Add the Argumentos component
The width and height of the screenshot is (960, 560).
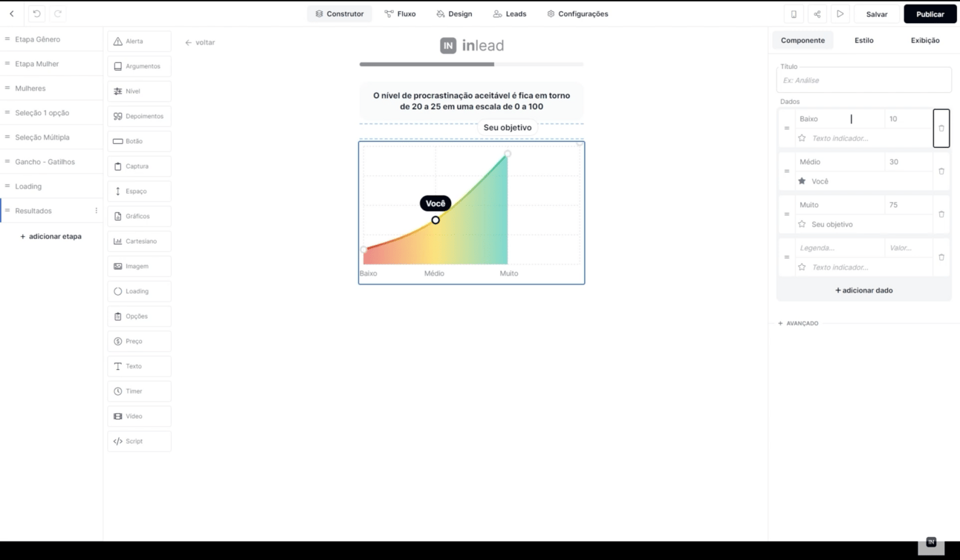(139, 66)
